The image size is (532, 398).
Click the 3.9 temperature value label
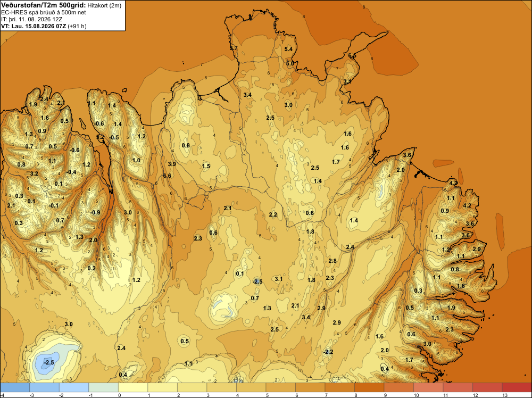tap(172, 164)
